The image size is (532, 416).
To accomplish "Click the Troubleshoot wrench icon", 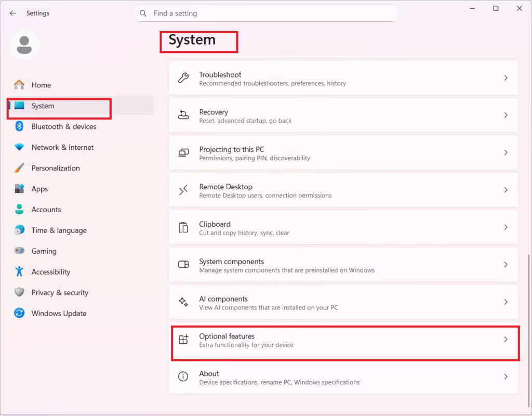I will (183, 78).
